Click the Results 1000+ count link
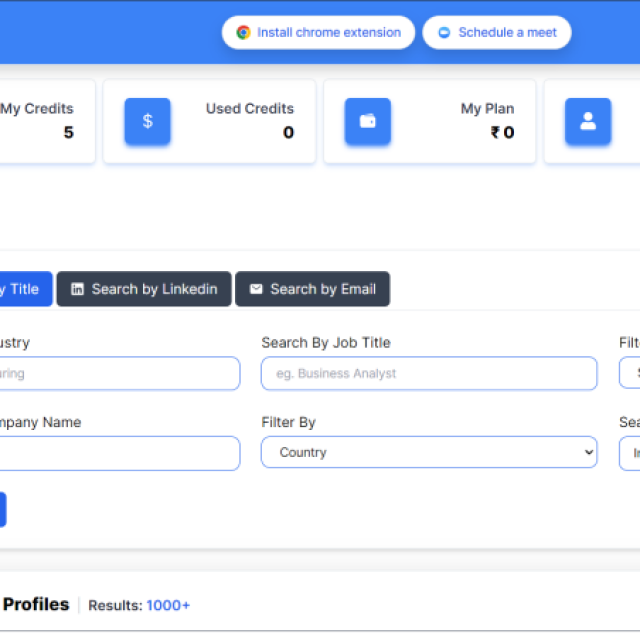This screenshot has height=640, width=640. click(168, 605)
